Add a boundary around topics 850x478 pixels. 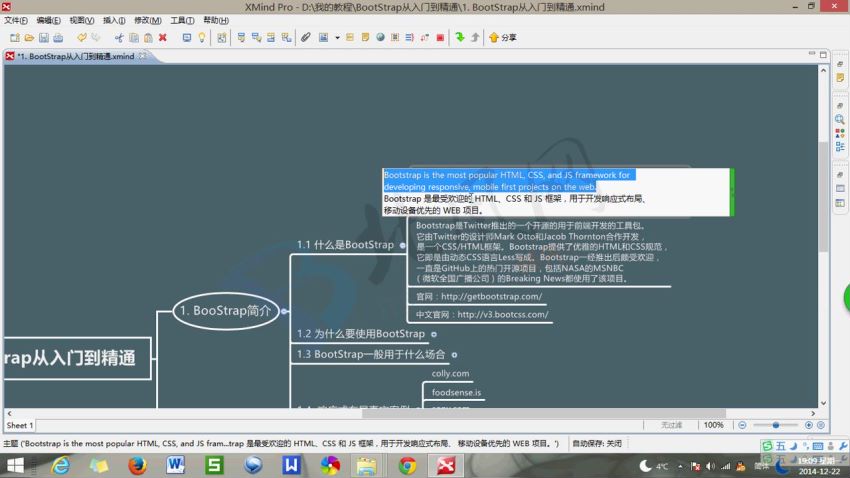point(395,37)
